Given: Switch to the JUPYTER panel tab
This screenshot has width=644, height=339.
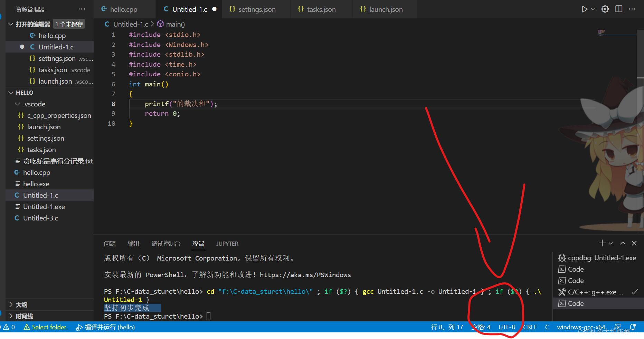Looking at the screenshot, I should 227,243.
